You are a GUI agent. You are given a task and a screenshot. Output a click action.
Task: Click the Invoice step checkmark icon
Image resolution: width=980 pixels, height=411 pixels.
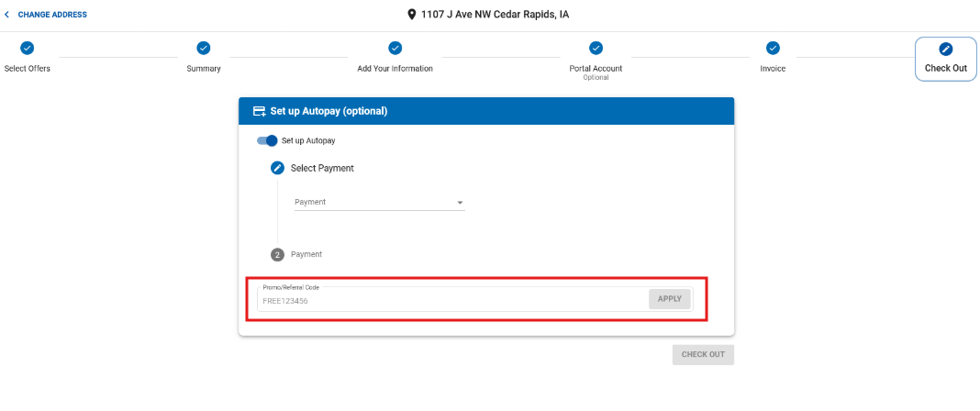(x=773, y=48)
